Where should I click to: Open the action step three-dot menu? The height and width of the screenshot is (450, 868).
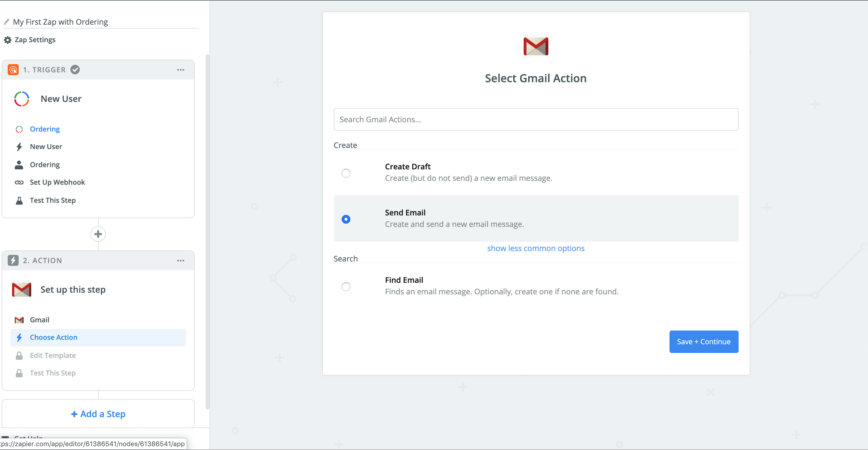[181, 260]
